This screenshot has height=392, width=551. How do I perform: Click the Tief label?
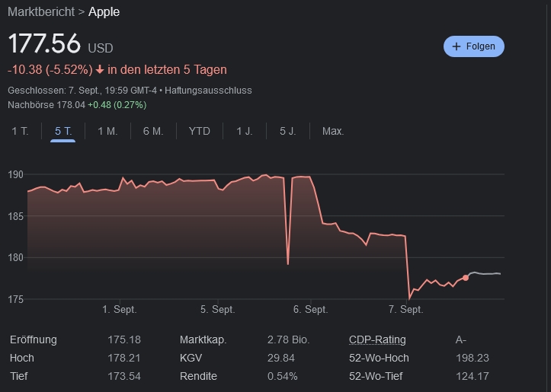(x=19, y=376)
